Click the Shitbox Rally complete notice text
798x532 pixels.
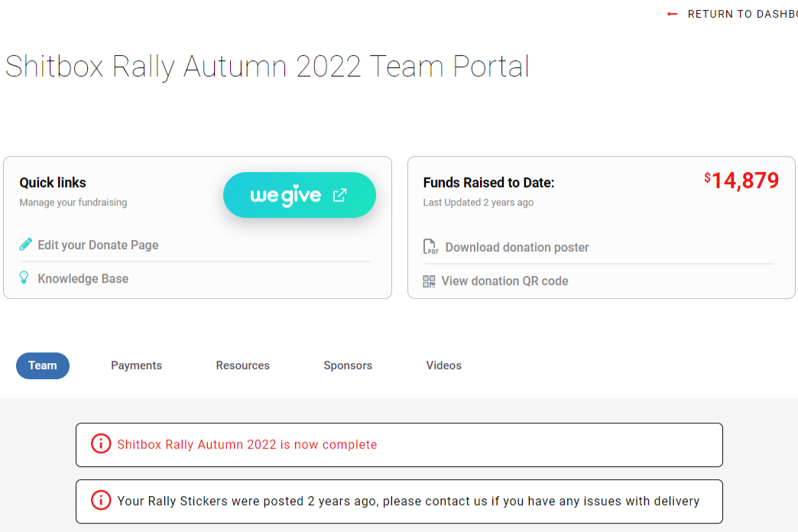pyautogui.click(x=247, y=445)
